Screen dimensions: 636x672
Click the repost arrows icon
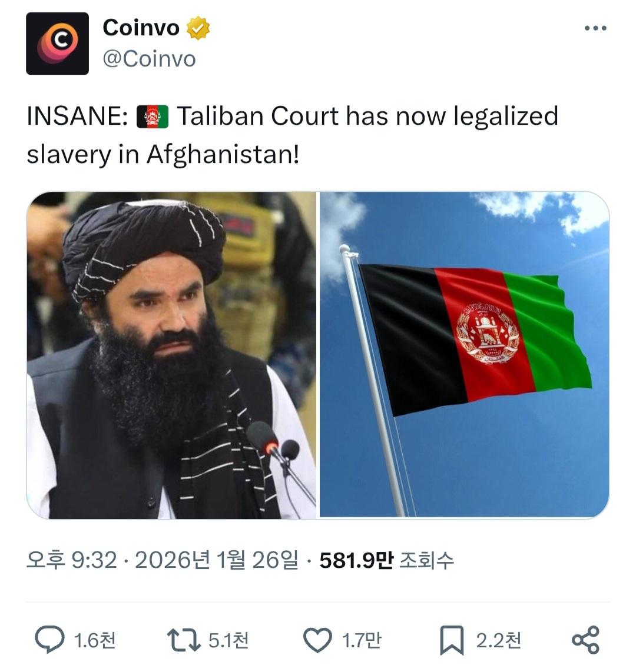click(x=184, y=640)
